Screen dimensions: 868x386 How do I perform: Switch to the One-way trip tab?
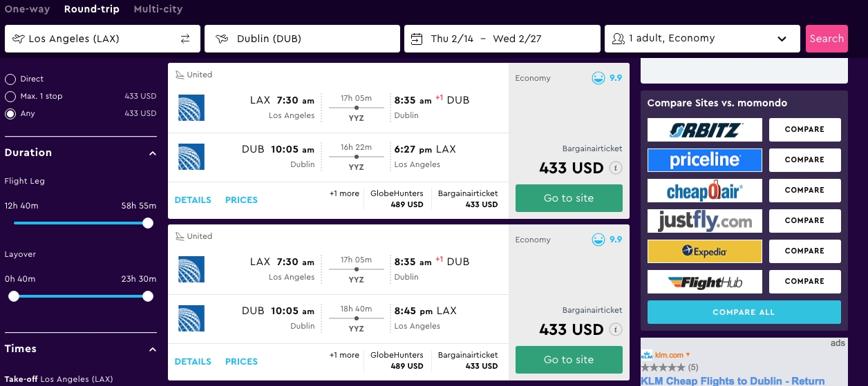[x=28, y=10]
